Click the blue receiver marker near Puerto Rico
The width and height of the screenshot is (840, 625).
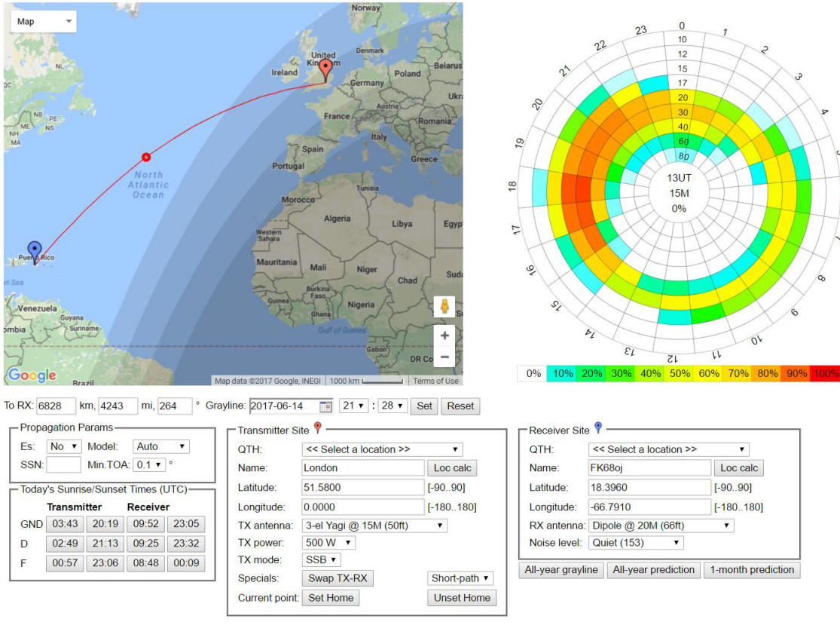(35, 250)
